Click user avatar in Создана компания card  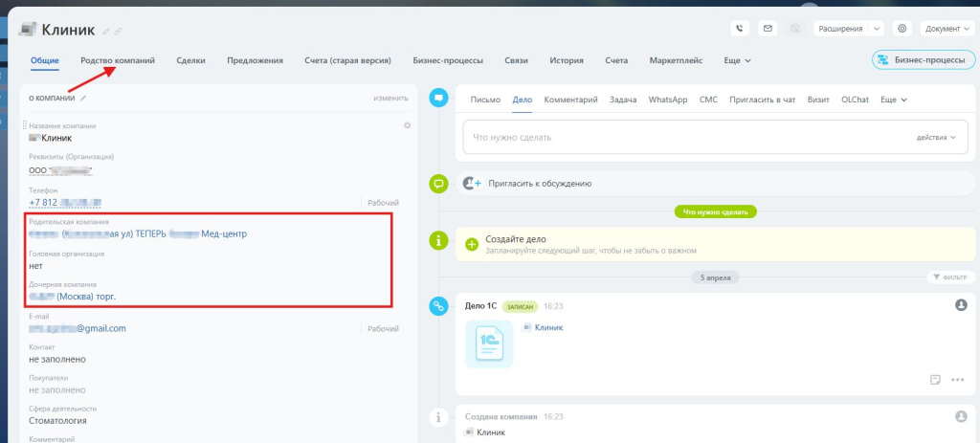(x=961, y=416)
